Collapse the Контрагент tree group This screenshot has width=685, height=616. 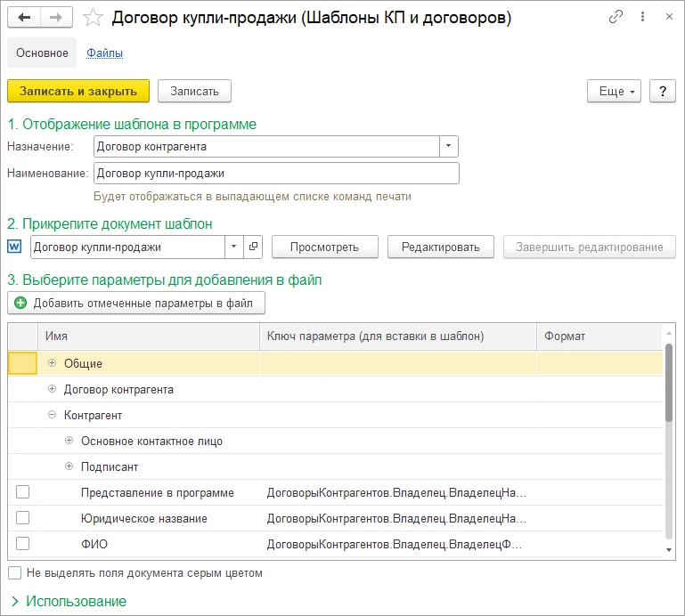tap(52, 414)
